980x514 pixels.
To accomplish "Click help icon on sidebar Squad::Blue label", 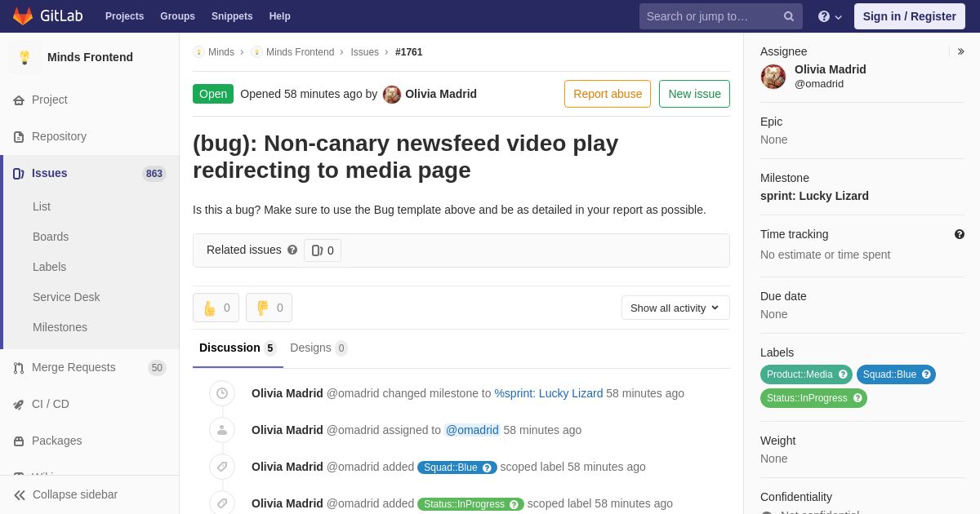I will point(926,374).
